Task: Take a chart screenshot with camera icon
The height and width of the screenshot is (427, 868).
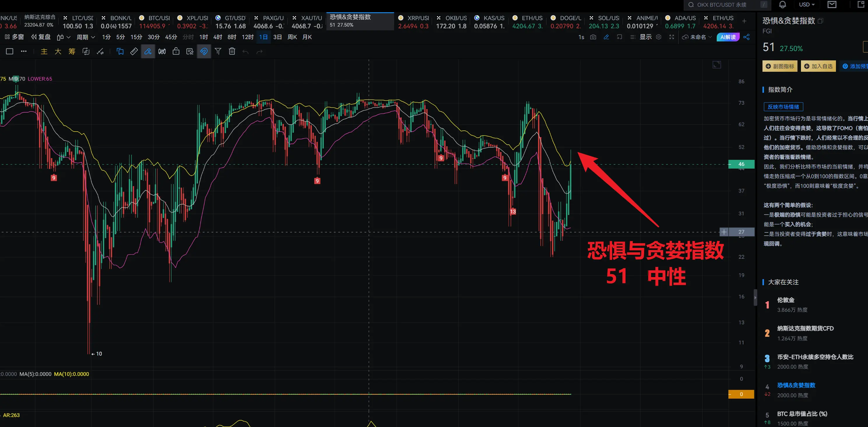Action: pyautogui.click(x=593, y=37)
